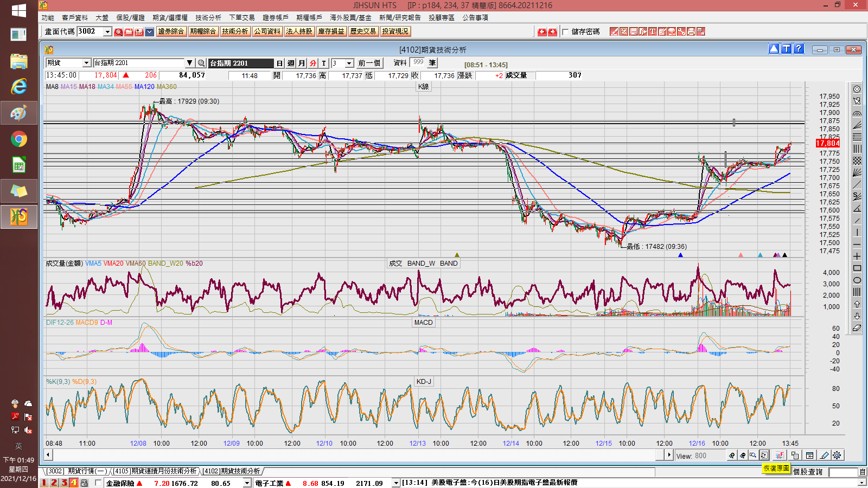The width and height of the screenshot is (868, 488).
Task: Click the red save disk toolbar icon
Action: click(x=634, y=31)
